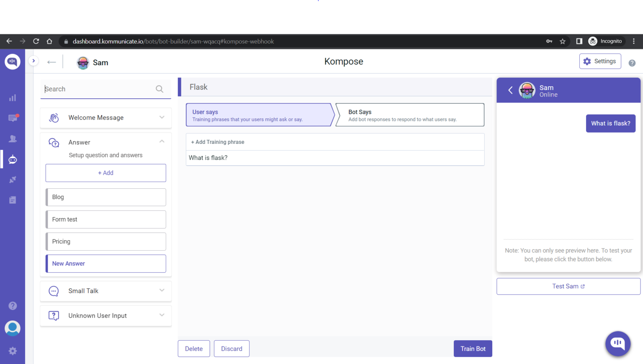The height and width of the screenshot is (364, 643).
Task: Open the floating chat widget bubble
Action: point(617,343)
